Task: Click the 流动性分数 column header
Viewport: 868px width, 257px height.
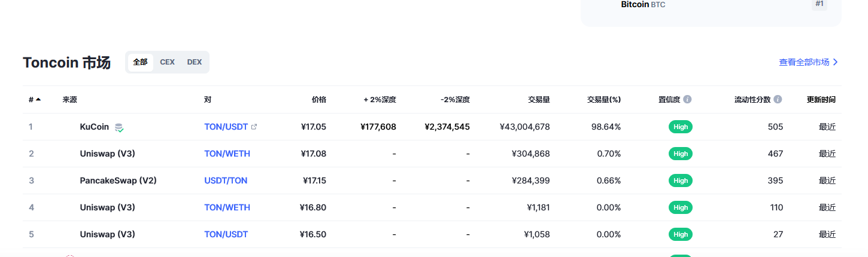Action: [752, 99]
